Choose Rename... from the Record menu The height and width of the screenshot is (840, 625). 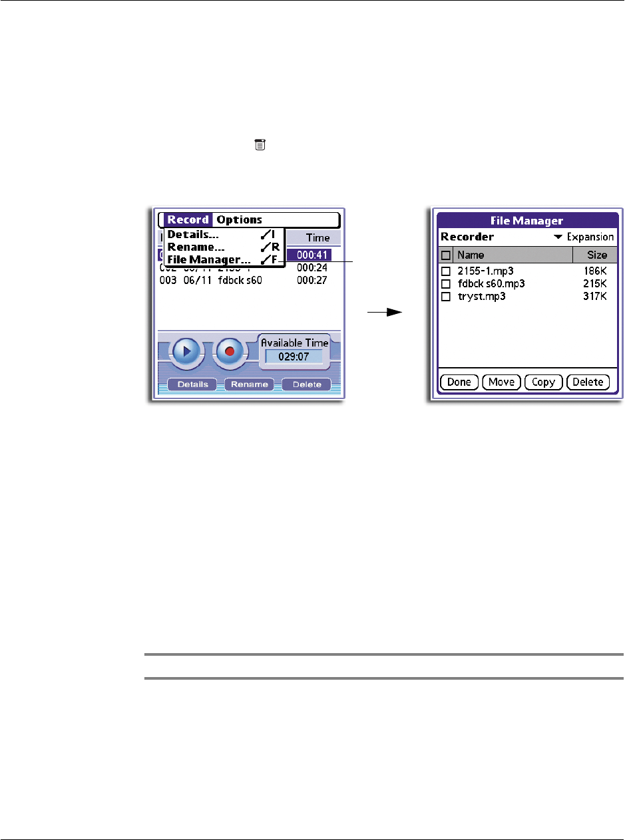coord(224,247)
